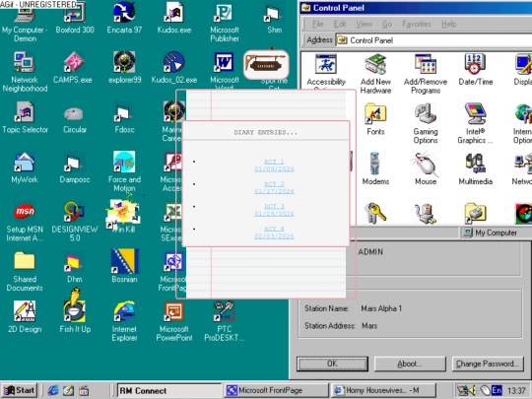Image resolution: width=532 pixels, height=399 pixels.
Task: Open the File menu in Control Panel
Action: click(x=318, y=24)
